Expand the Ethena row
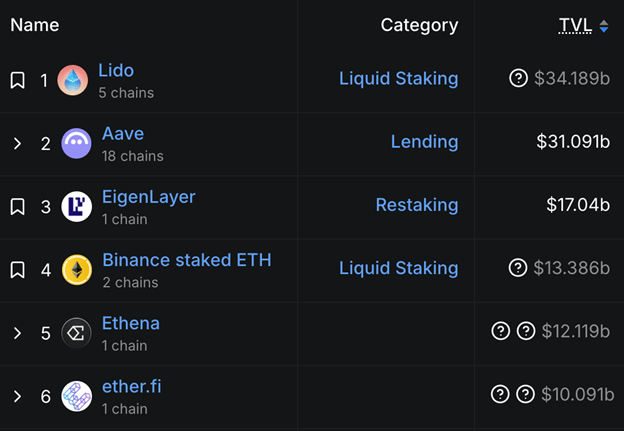This screenshot has width=624, height=431. [17, 333]
